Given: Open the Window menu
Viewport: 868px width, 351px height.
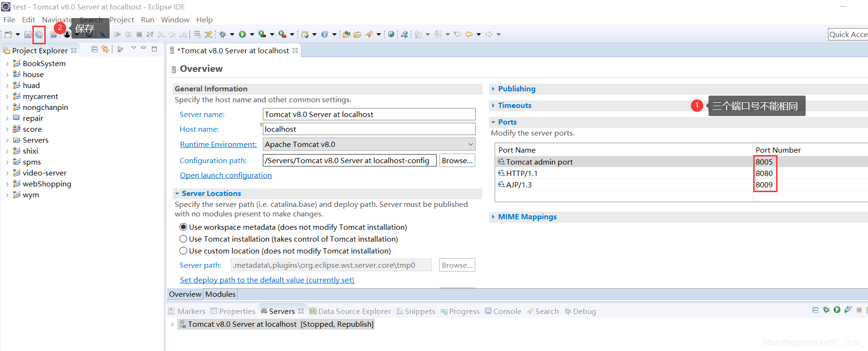Looking at the screenshot, I should tap(175, 19).
